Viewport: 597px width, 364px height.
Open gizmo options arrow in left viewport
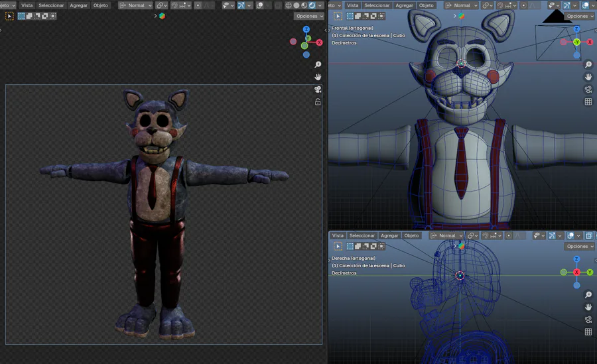[x=249, y=5]
